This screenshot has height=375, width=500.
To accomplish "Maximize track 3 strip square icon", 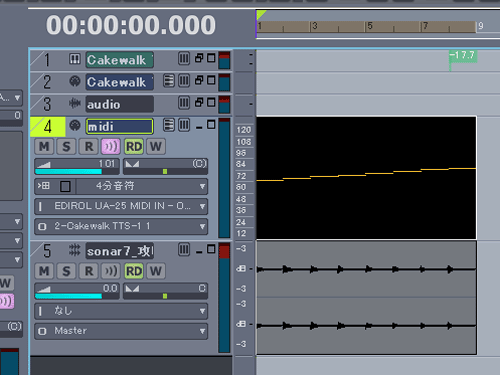I will coord(211,102).
